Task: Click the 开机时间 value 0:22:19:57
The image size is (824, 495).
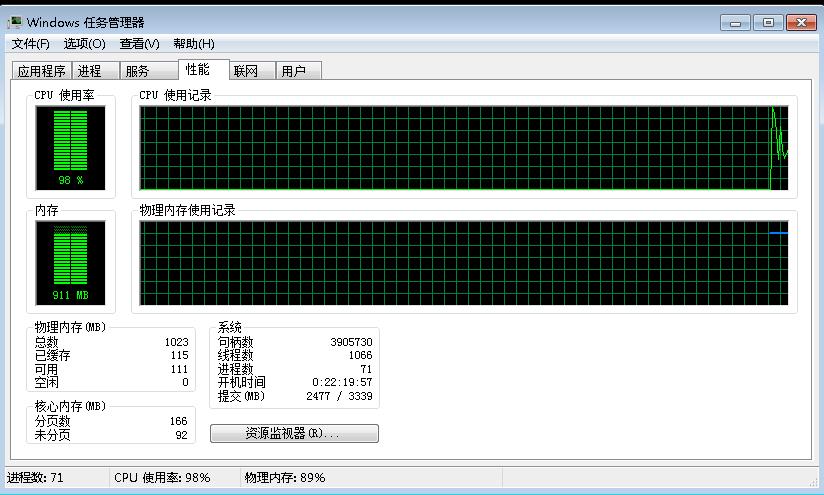Action: tap(342, 382)
